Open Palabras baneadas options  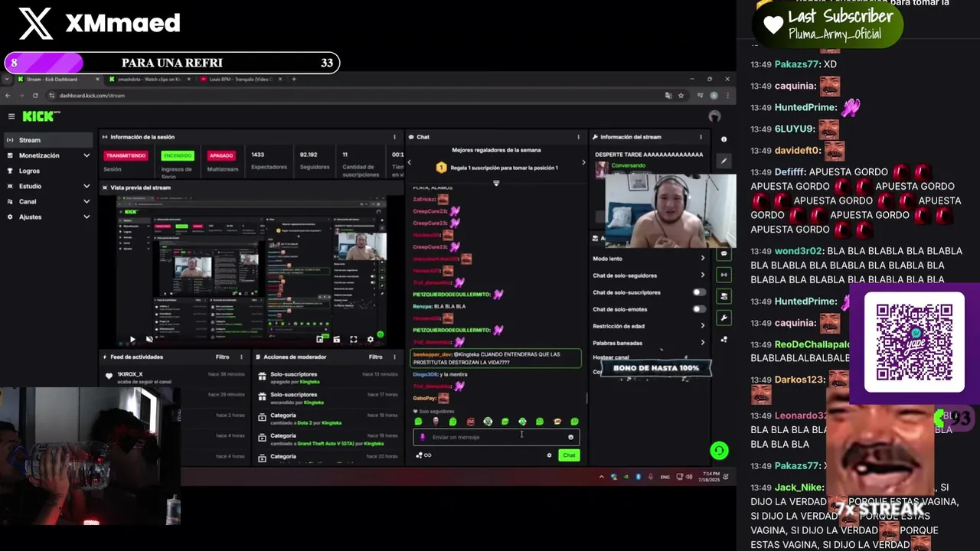coord(649,343)
